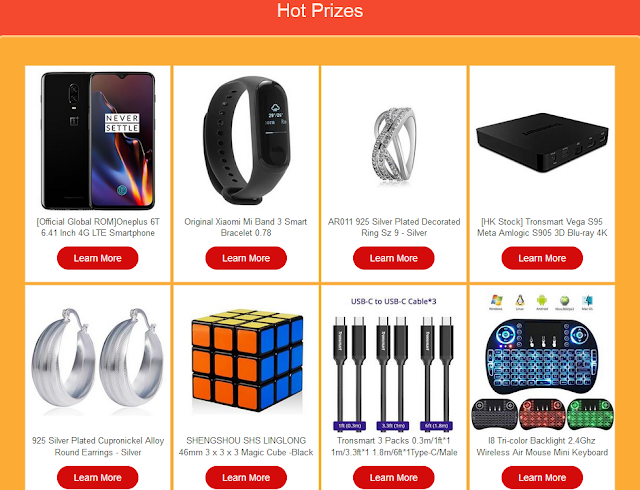
Task: Click the I8 backlit mini keyboard image
Action: 542,361
